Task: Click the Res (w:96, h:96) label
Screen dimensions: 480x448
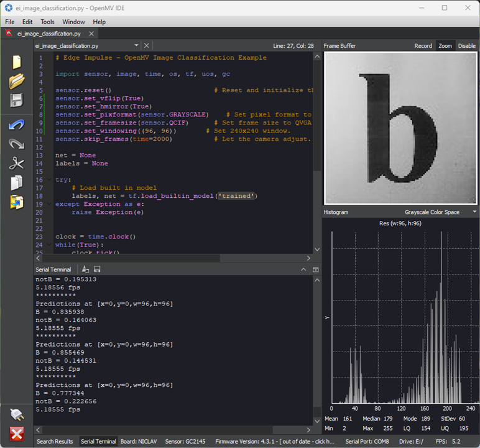Action: [400, 223]
